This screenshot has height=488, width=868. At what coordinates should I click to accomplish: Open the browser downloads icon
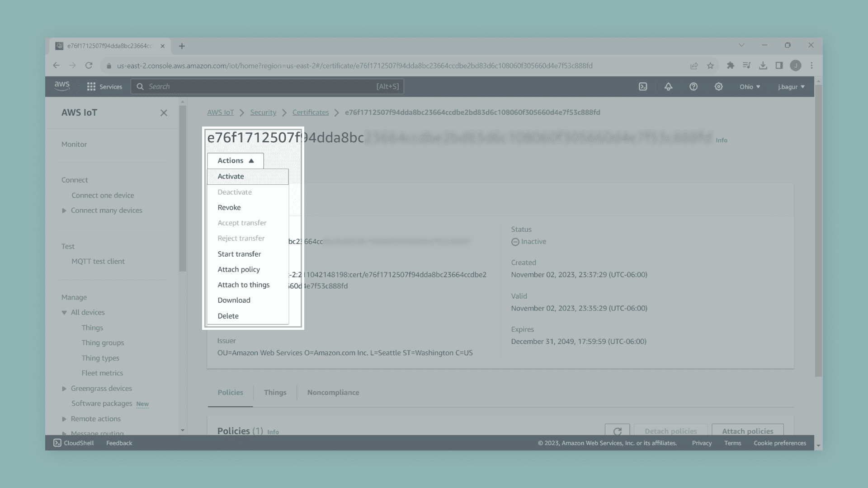763,66
